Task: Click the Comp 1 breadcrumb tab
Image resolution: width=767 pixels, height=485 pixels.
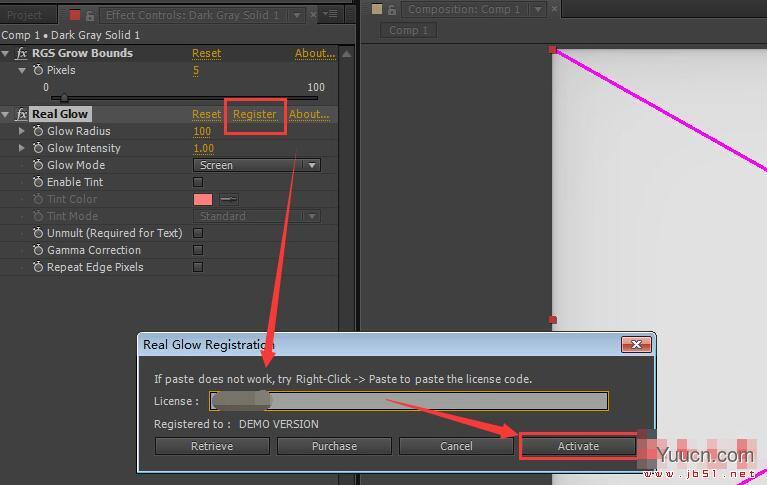Action: [x=408, y=30]
